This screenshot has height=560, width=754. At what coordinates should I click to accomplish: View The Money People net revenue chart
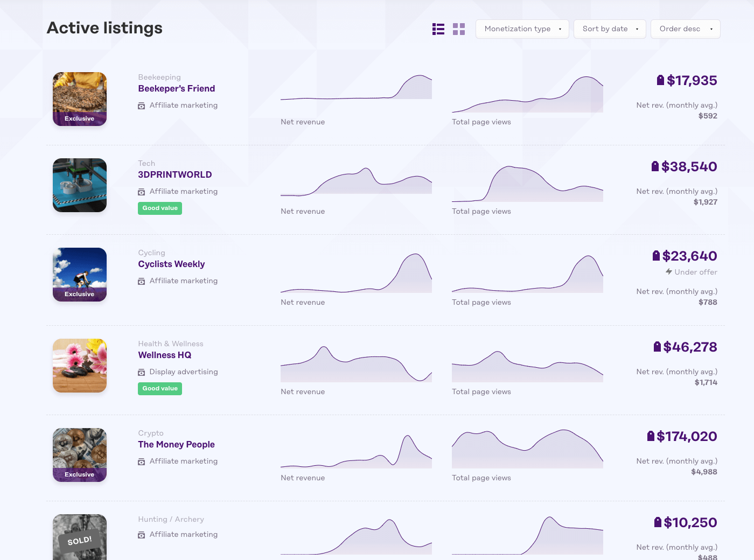click(x=356, y=452)
